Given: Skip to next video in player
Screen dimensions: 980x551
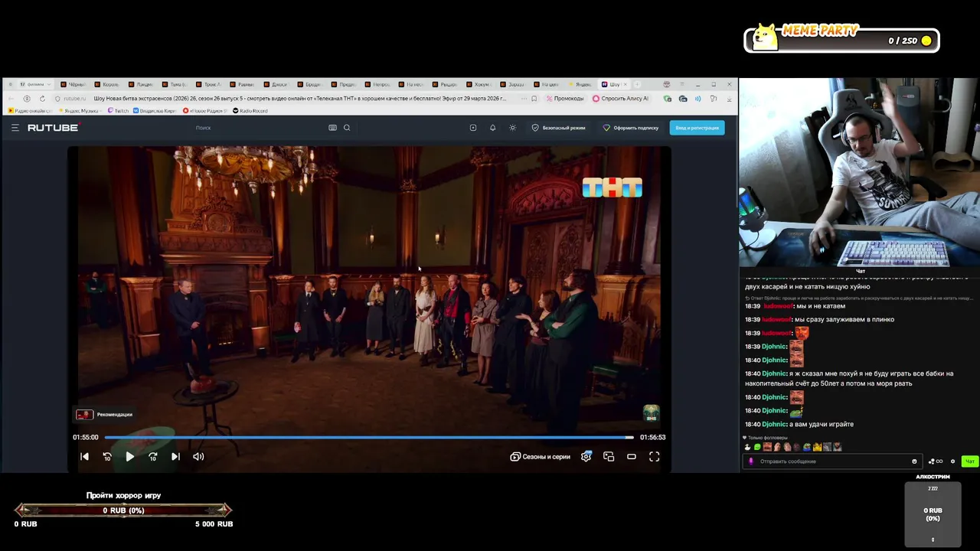Looking at the screenshot, I should click(x=175, y=457).
